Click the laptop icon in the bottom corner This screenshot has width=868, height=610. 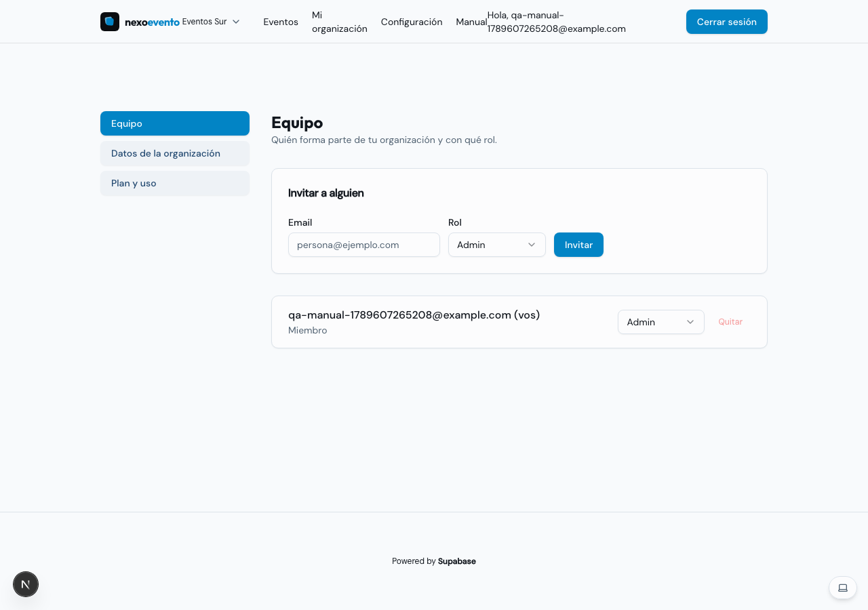pos(843,588)
